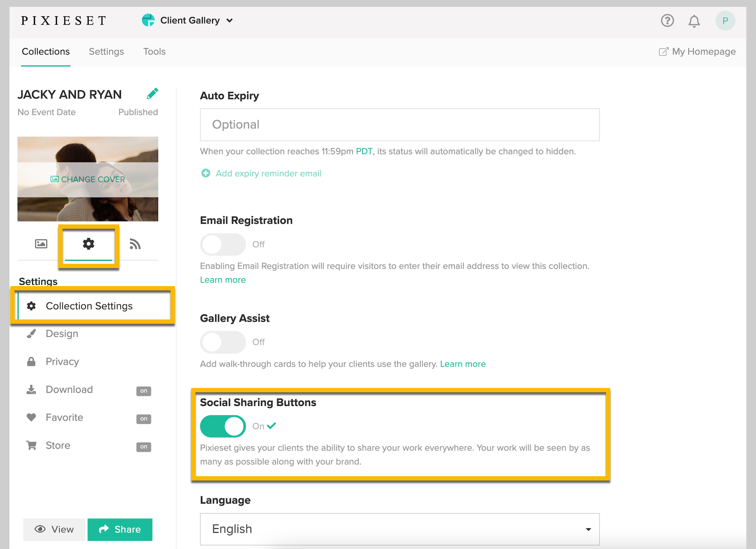The image size is (756, 549).
Task: Click the JACKY AND RYAN collection title
Action: pos(69,94)
